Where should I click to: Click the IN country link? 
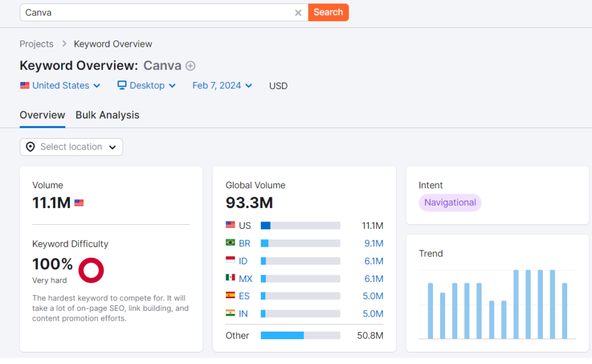243,314
